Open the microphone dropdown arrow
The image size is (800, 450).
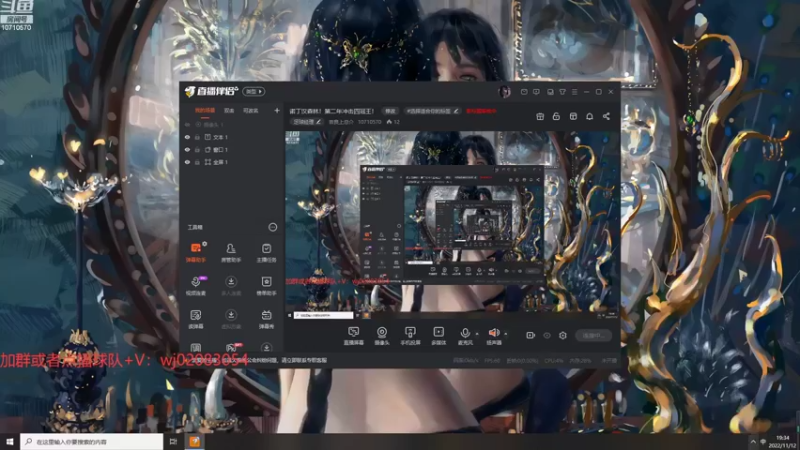(477, 334)
